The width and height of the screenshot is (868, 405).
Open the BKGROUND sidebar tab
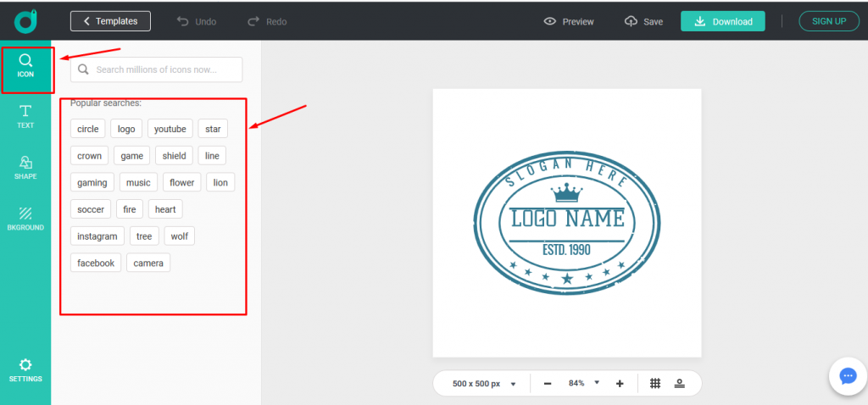click(x=25, y=219)
